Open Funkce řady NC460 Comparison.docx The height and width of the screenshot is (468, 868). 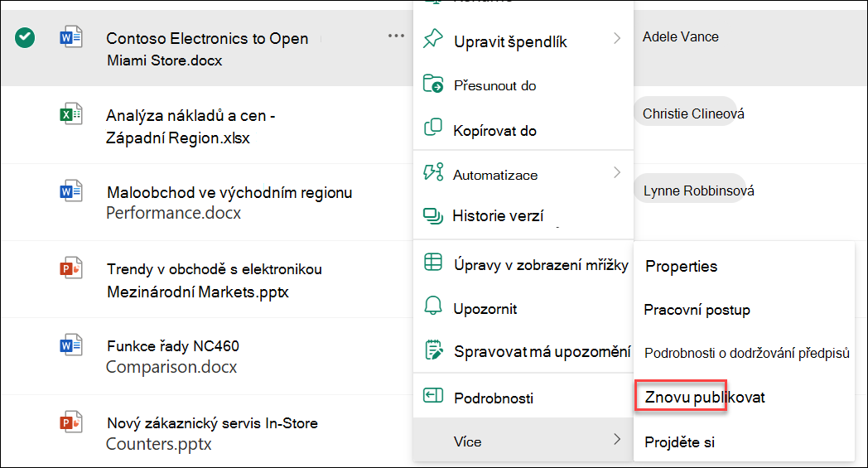pos(173,356)
